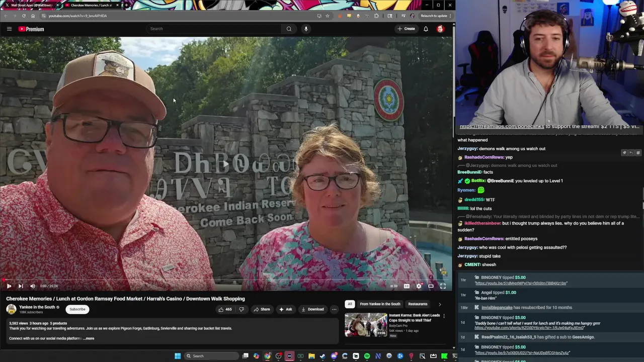The height and width of the screenshot is (362, 644).
Task: Expand description with ...more
Action: [89, 338]
